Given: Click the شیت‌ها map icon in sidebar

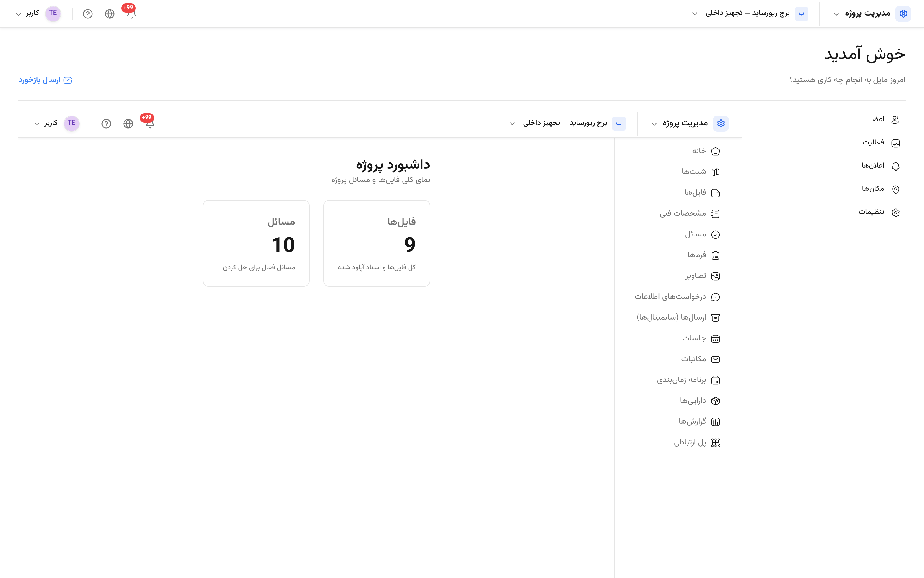Looking at the screenshot, I should (x=716, y=172).
